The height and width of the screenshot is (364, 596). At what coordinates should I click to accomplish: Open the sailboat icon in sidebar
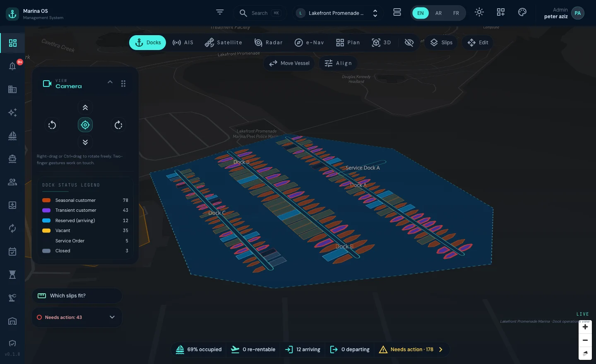click(x=12, y=136)
